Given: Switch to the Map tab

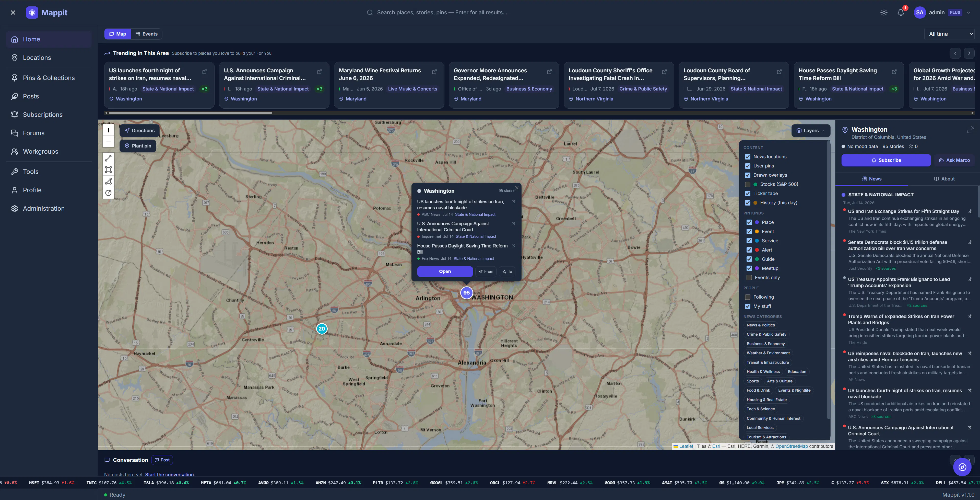Looking at the screenshot, I should pyautogui.click(x=117, y=34).
